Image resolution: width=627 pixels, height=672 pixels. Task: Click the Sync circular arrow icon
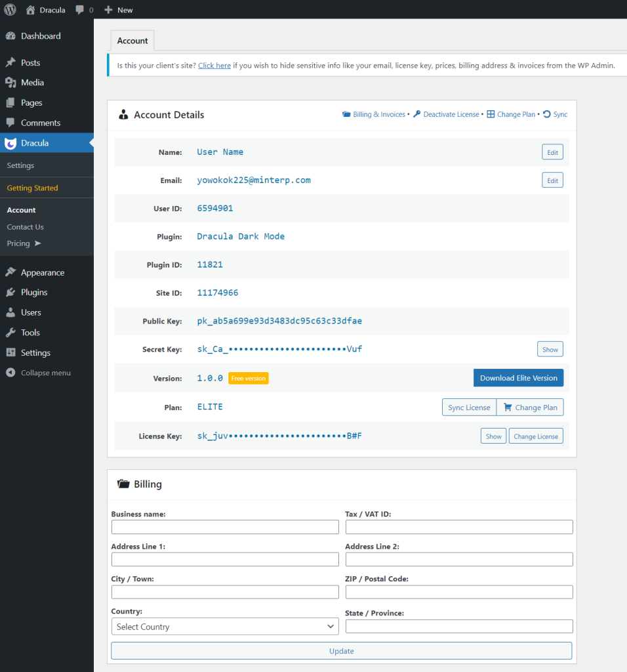[547, 114]
